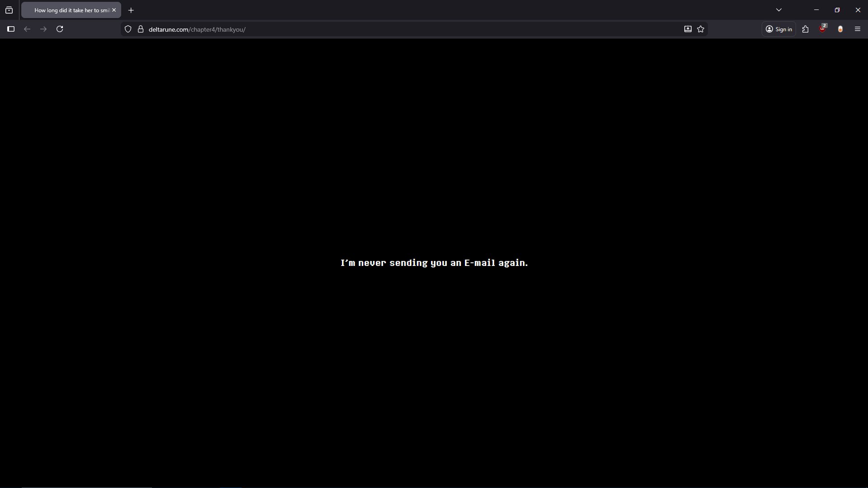
Task: Click the 'I'm never sending you an E-mail again.' text
Action: [434, 263]
